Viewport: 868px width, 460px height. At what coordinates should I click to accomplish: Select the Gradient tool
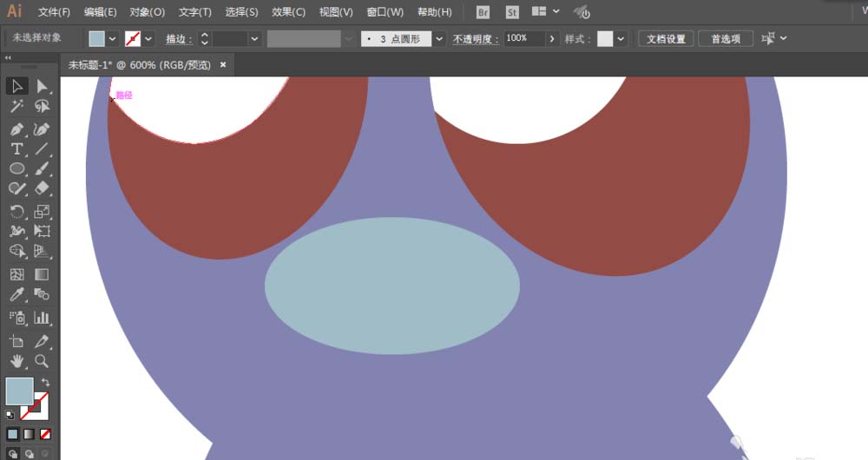pyautogui.click(x=42, y=274)
